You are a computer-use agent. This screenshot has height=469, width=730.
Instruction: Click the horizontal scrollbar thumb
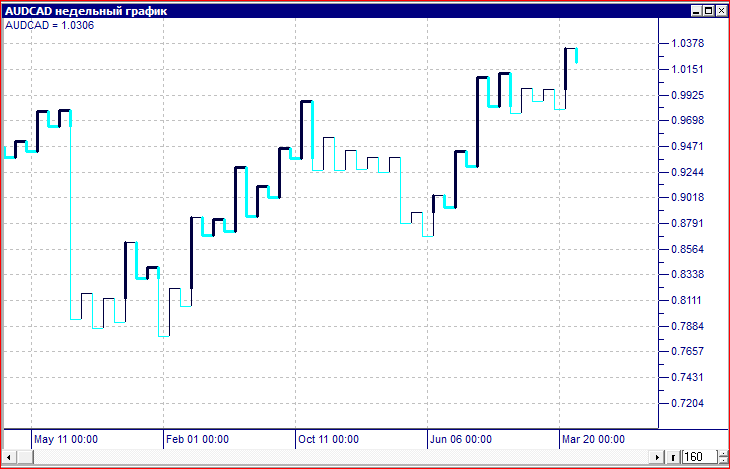click(25, 457)
